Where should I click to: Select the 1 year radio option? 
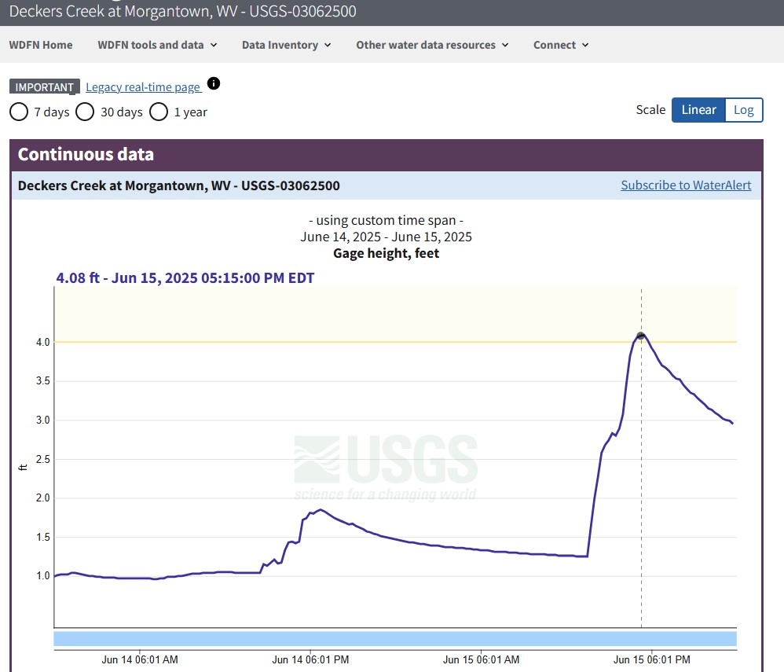pos(159,112)
